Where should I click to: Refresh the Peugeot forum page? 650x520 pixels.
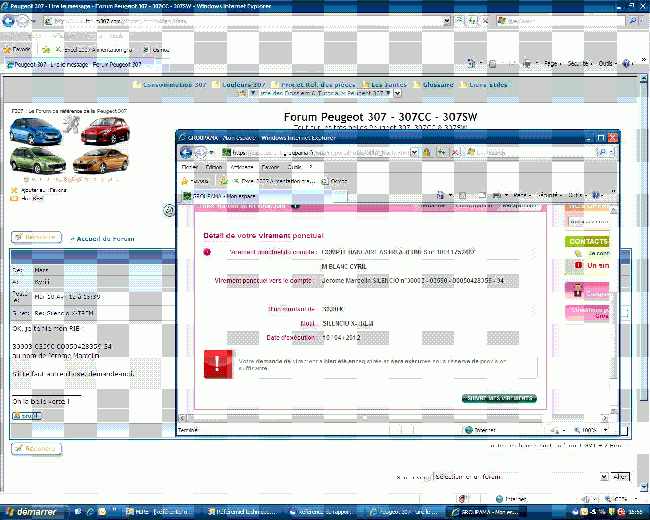(472, 20)
